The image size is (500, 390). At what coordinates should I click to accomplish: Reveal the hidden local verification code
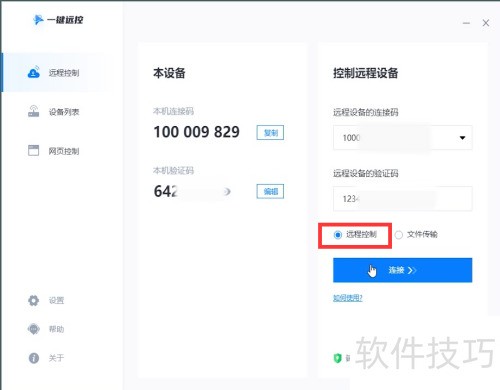(227, 191)
